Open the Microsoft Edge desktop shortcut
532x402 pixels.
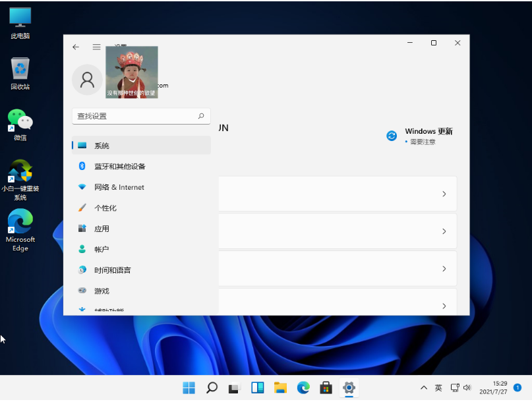tap(20, 229)
